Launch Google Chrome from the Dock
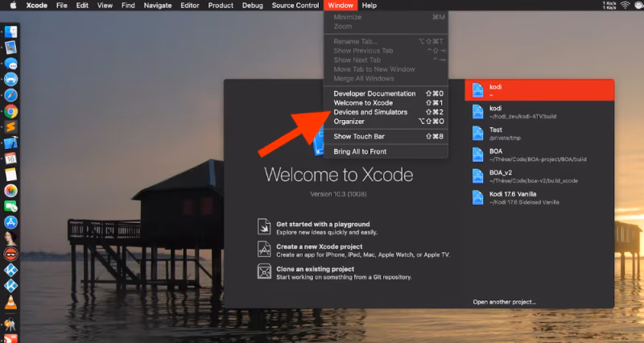 click(x=10, y=111)
